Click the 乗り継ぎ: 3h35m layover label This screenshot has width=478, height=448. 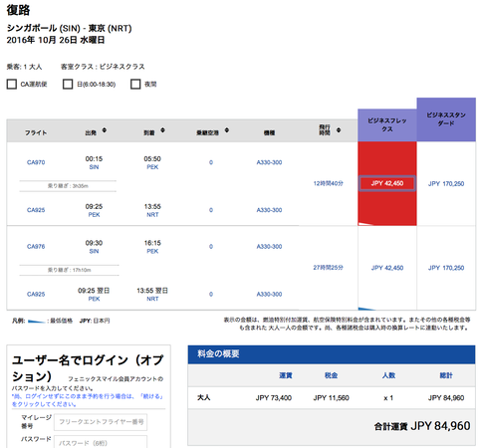[68, 186]
